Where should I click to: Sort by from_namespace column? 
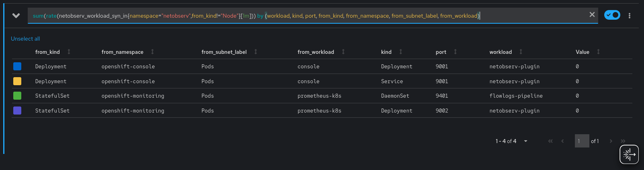click(152, 52)
